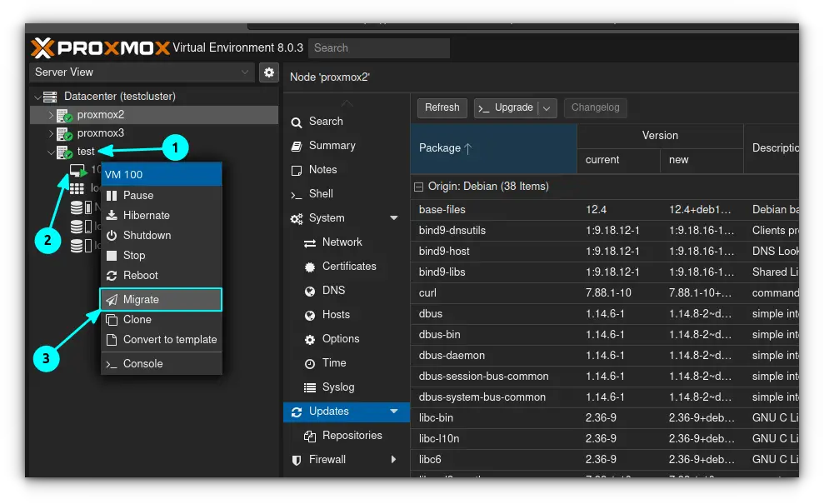The image size is (824, 504).
Task: Sort by the Package column header
Action: (493, 149)
